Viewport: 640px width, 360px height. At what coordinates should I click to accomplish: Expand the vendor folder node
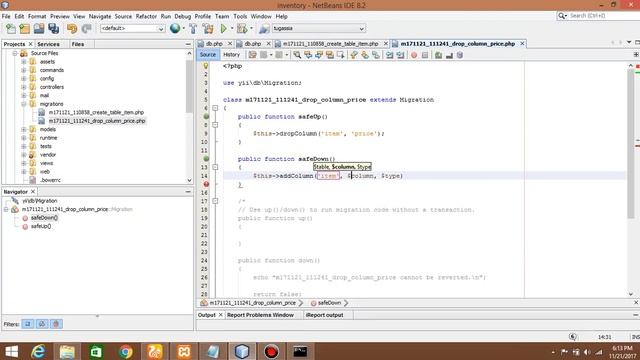(x=24, y=155)
